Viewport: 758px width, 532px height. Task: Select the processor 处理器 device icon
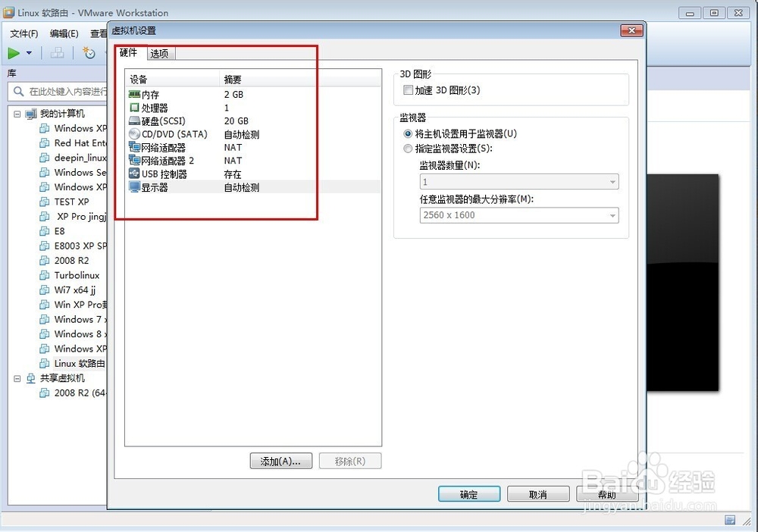click(134, 108)
